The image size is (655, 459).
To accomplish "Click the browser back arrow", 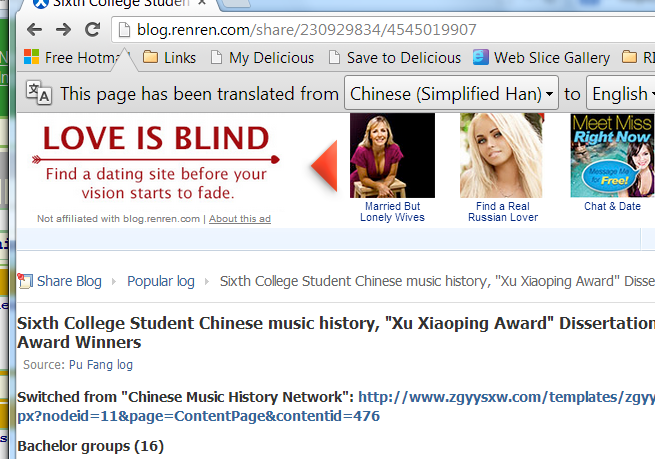I will (34, 30).
